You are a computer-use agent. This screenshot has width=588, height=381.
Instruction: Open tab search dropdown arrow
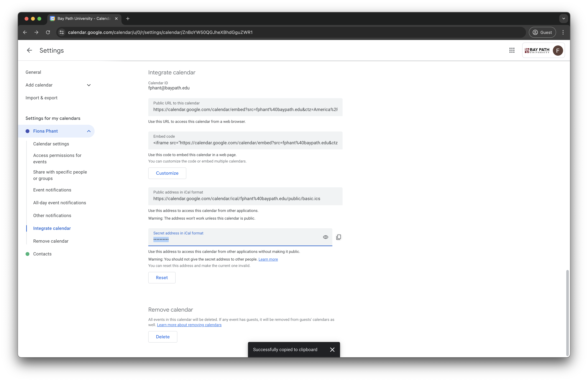563,19
